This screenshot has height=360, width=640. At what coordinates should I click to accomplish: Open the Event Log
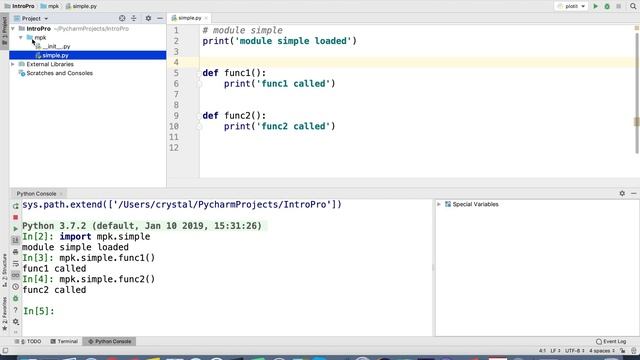611,341
